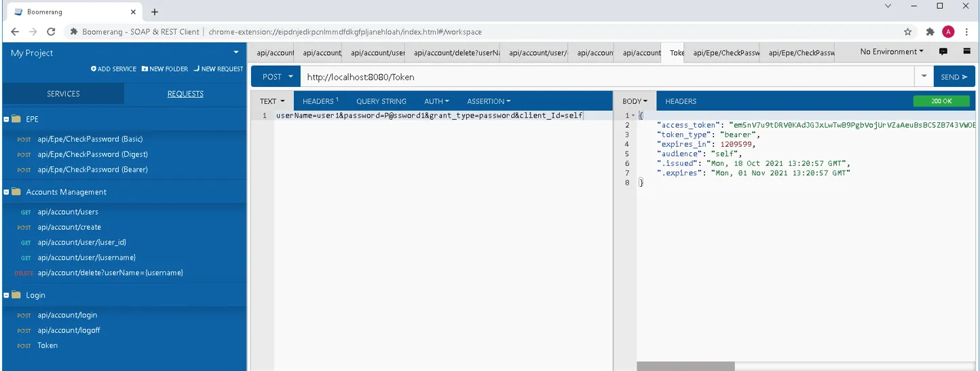Reload the page in browser
This screenshot has width=980, height=371.
[51, 32]
